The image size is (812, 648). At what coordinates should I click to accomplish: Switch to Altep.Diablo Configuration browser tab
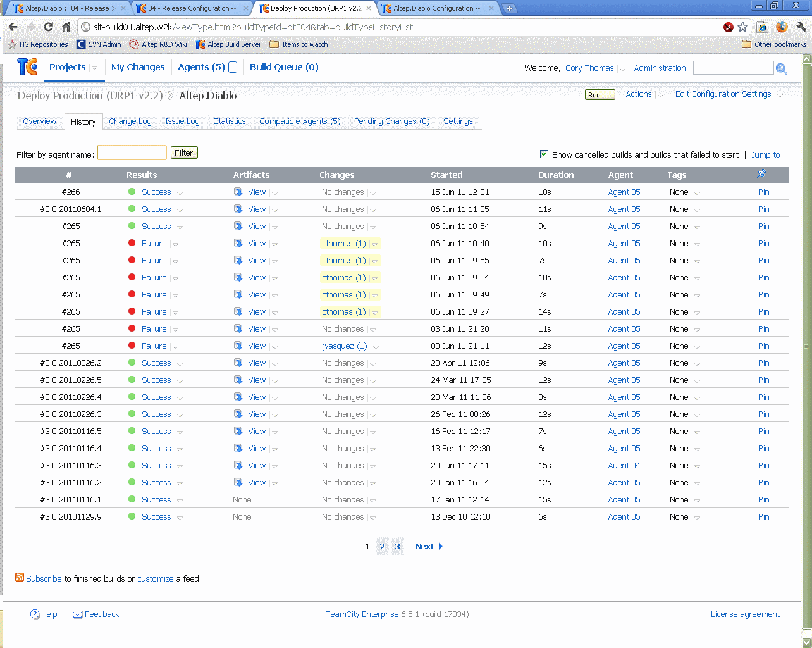[439, 8]
